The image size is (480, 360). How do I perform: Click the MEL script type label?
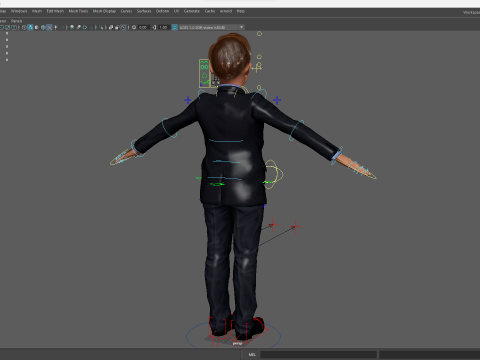coord(252,354)
